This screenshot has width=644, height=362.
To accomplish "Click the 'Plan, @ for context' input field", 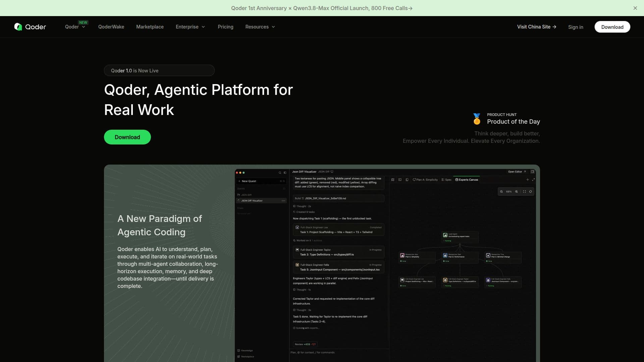I will point(339,353).
